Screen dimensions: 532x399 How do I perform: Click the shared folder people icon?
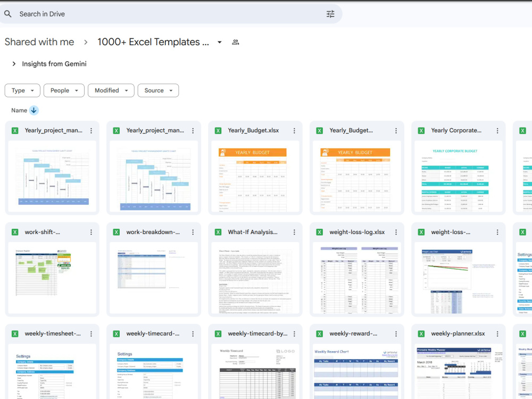click(x=236, y=42)
